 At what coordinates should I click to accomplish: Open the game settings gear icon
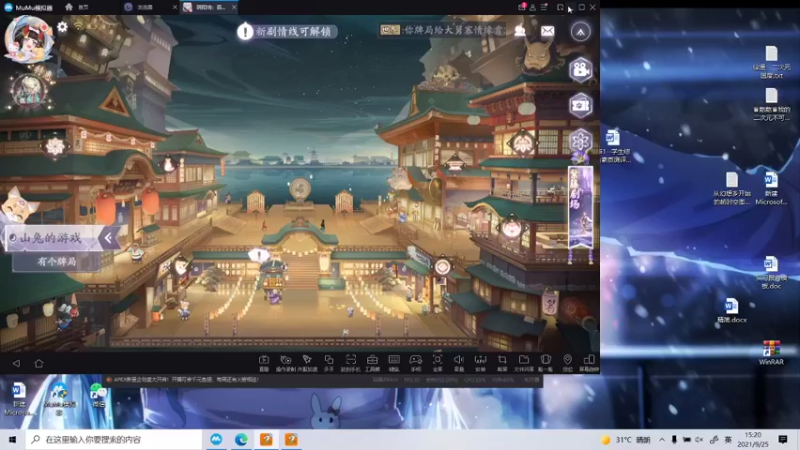(62, 27)
